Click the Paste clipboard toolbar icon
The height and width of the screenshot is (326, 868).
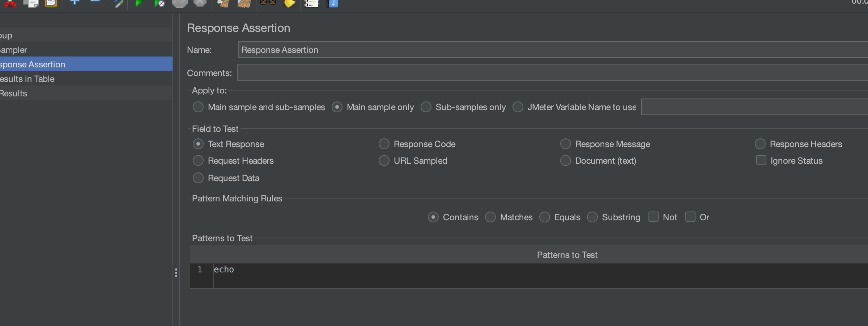pyautogui.click(x=51, y=3)
